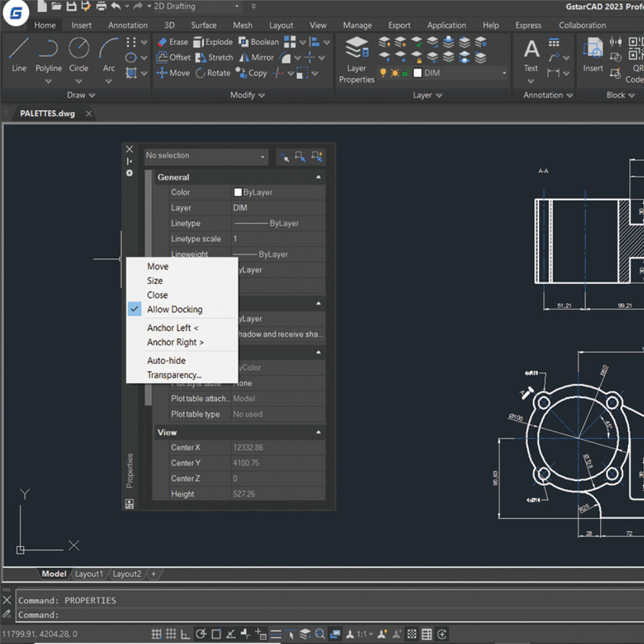Click the Stretch tool
644x644 pixels.
point(214,57)
